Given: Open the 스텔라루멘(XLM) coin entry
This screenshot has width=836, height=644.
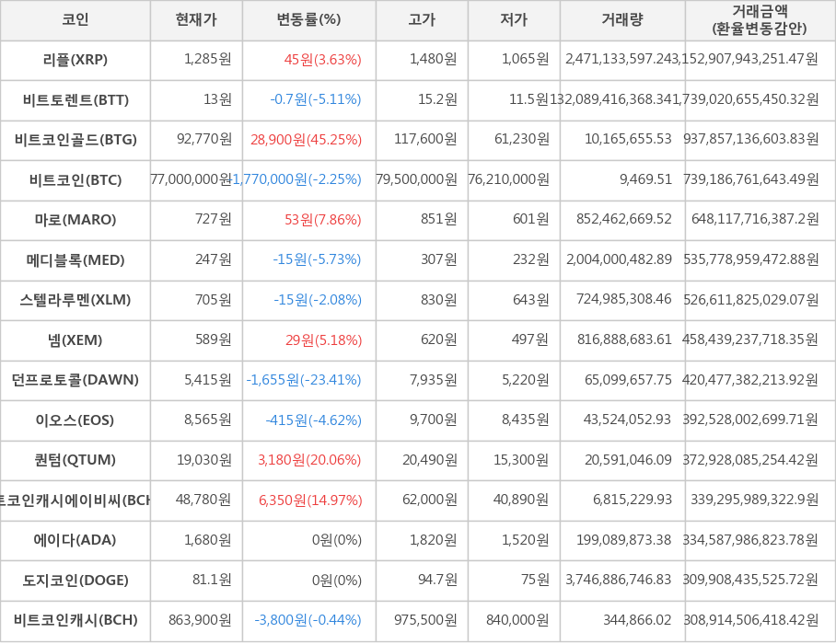Looking at the screenshot, I should pyautogui.click(x=75, y=299).
